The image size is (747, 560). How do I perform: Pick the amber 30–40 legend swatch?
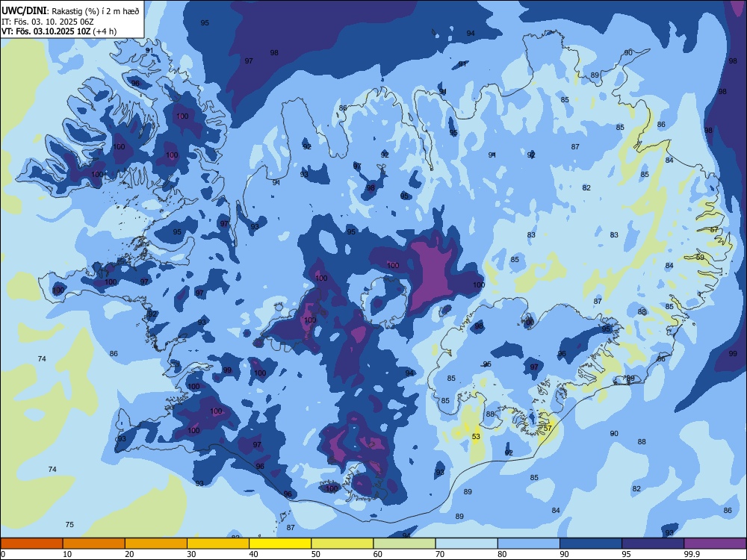point(218,544)
